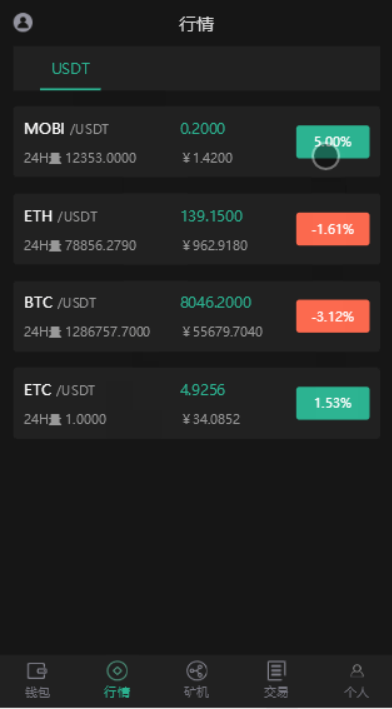Select the market (行情) icon in bottom bar
Viewport: 392px width, 709px height.
click(117, 671)
